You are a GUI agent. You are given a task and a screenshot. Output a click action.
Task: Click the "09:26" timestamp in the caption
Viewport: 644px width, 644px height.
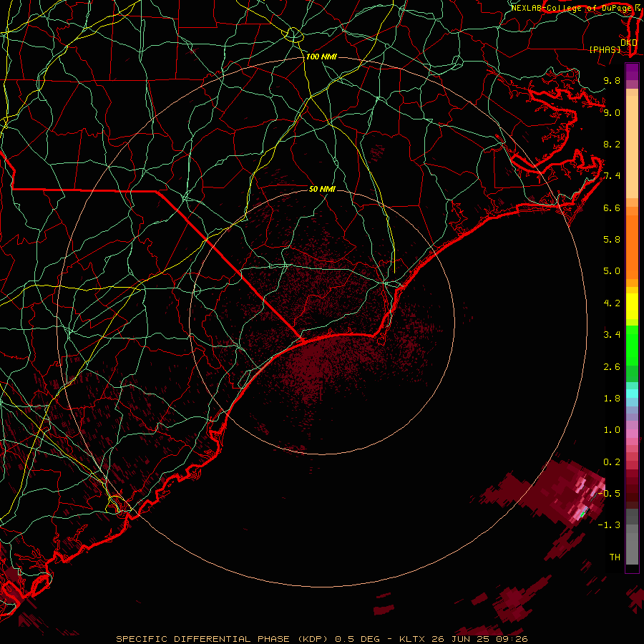tap(512, 639)
